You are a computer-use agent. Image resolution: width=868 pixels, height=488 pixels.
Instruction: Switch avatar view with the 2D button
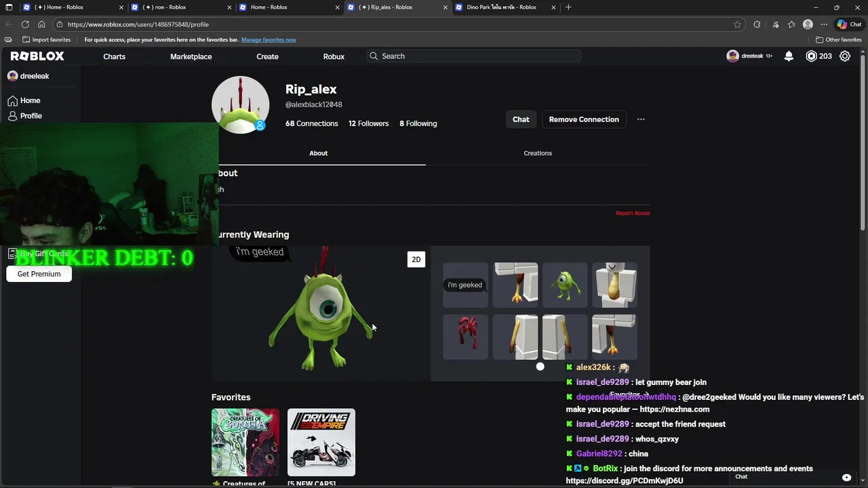click(416, 260)
